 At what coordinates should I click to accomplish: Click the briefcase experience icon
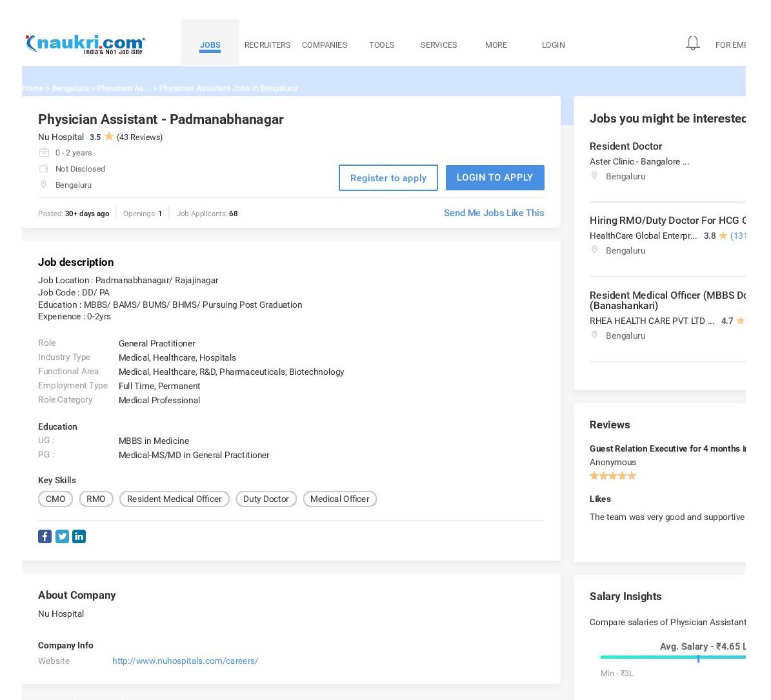(x=44, y=152)
